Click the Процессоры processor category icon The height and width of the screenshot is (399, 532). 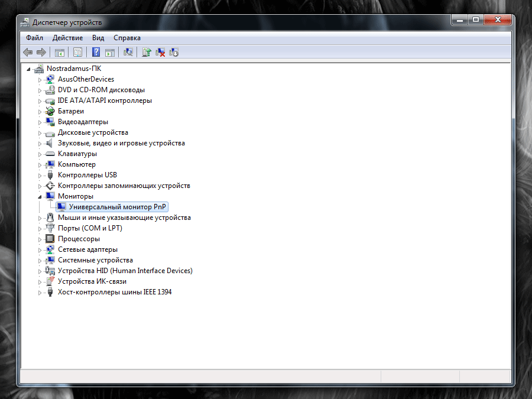[50, 239]
